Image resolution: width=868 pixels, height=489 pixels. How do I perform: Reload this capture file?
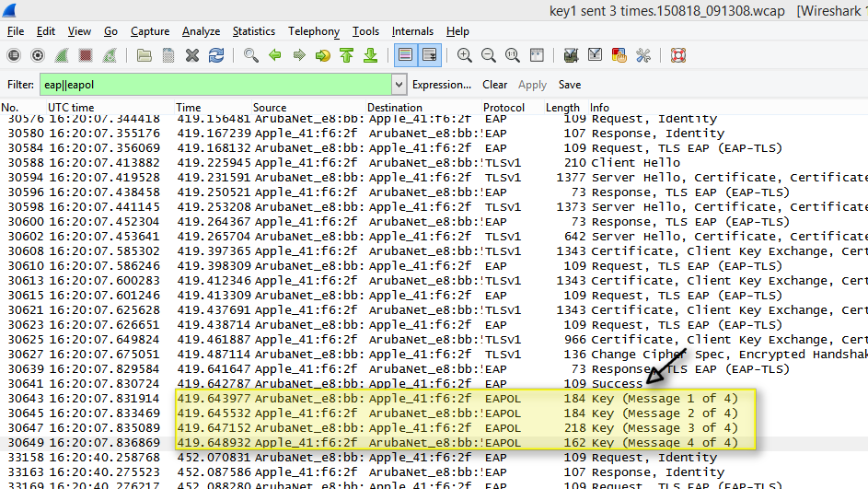click(216, 55)
